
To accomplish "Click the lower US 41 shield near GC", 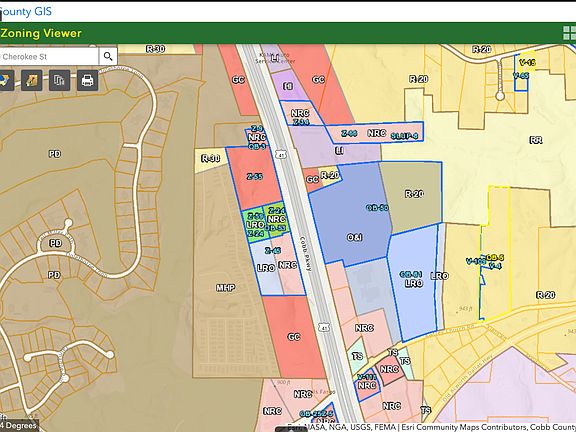I will point(324,327).
